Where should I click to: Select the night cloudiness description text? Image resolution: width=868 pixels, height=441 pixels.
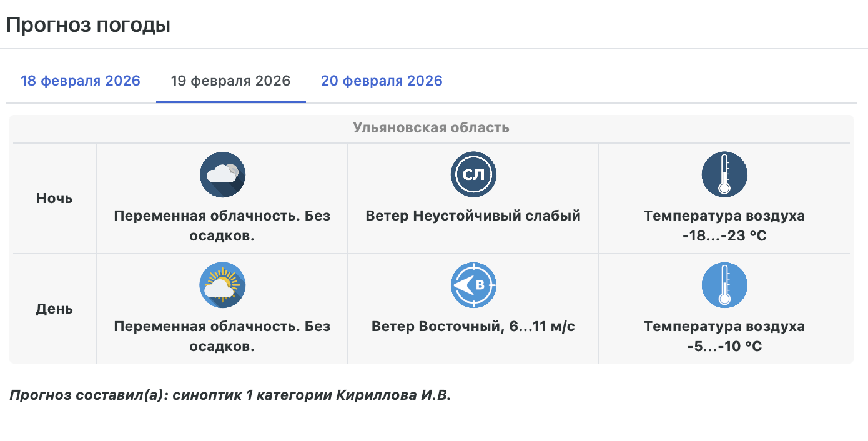(x=222, y=225)
